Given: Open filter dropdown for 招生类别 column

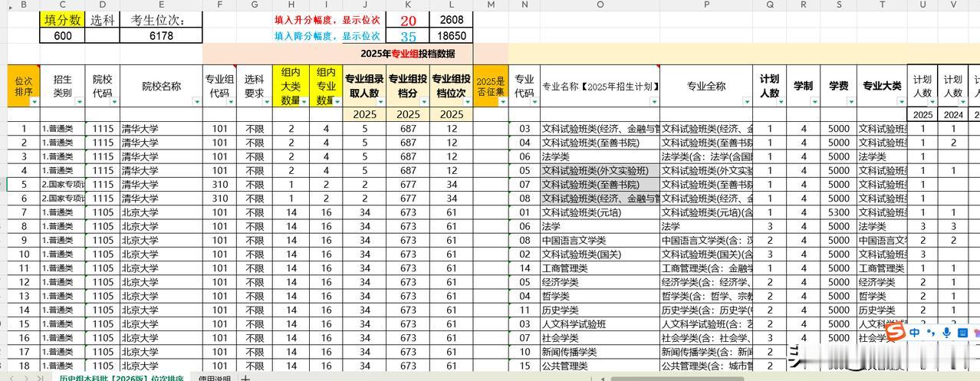Looking at the screenshot, I should pos(80,102).
